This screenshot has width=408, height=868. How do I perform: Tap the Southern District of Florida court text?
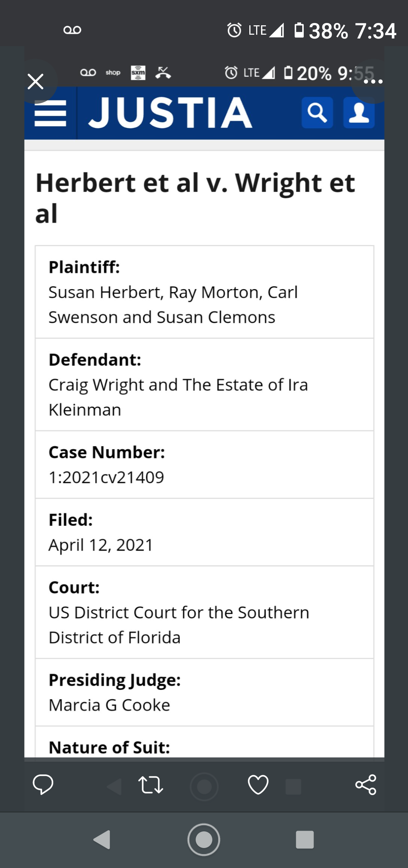pos(179,625)
